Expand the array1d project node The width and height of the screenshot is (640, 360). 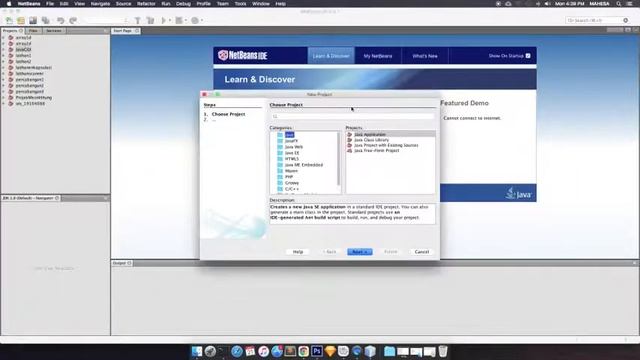click(4, 38)
